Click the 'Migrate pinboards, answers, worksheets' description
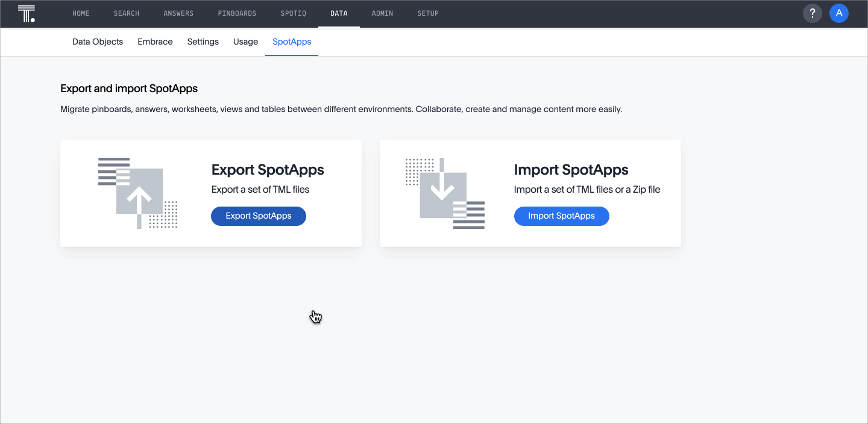 (341, 110)
